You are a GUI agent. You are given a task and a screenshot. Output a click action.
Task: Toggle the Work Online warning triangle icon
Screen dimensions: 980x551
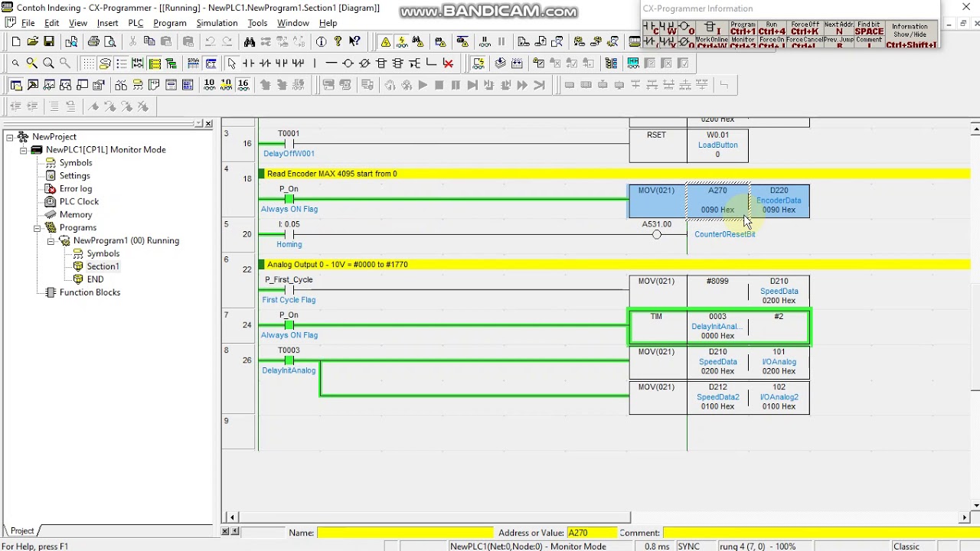coord(385,41)
